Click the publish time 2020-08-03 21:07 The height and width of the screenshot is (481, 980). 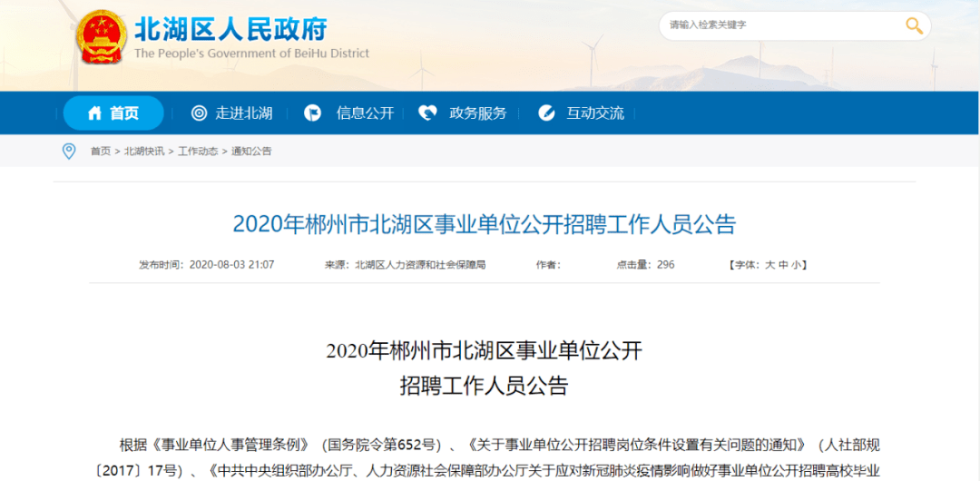click(x=232, y=265)
